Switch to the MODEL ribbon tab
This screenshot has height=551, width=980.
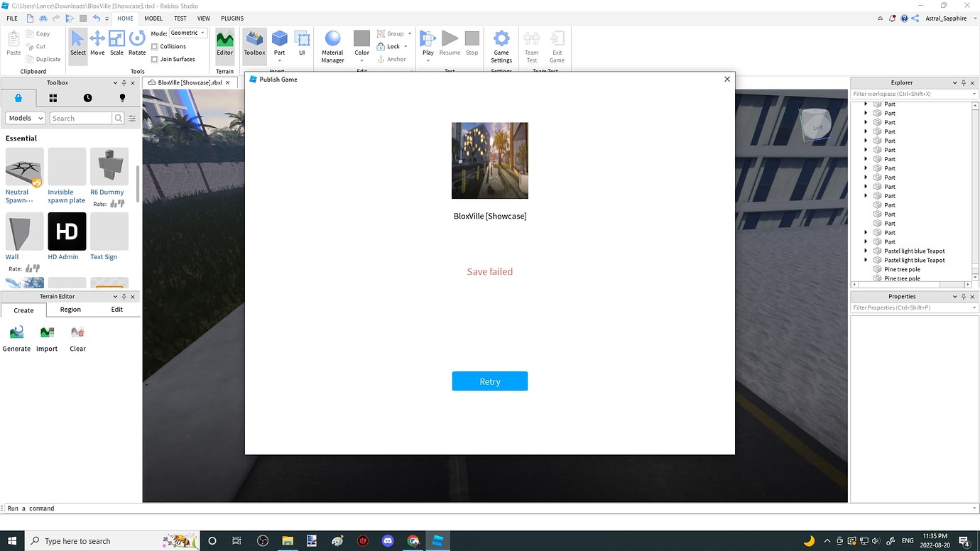(153, 18)
